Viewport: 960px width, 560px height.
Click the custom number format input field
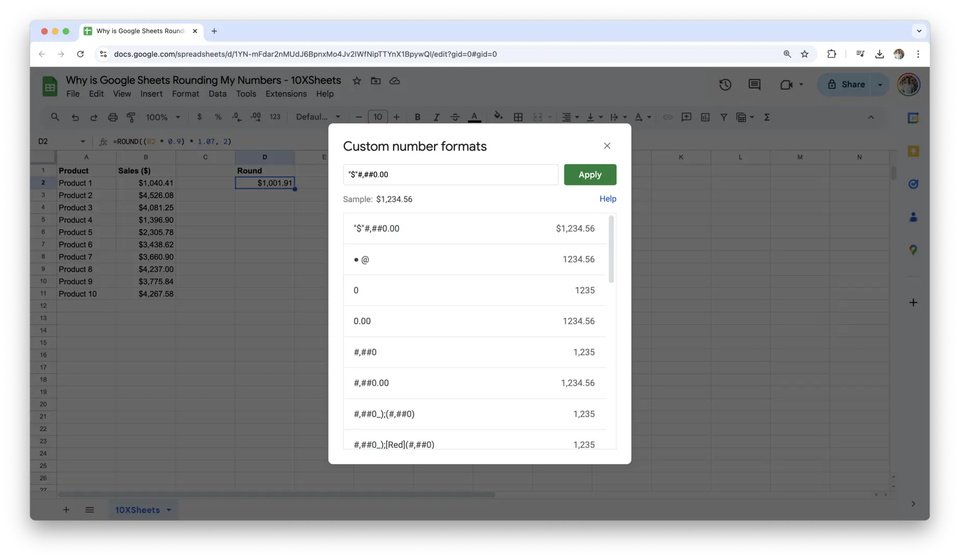[x=450, y=175]
